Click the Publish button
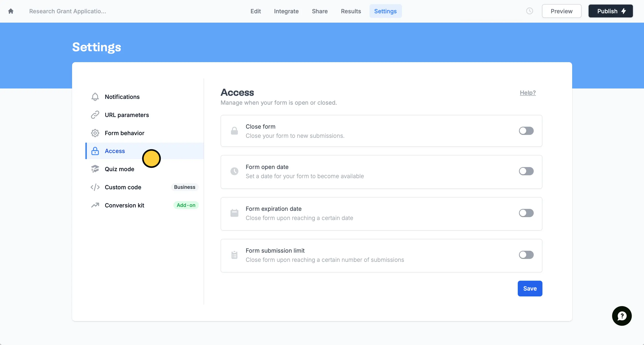The width and height of the screenshot is (644, 345). [x=610, y=11]
